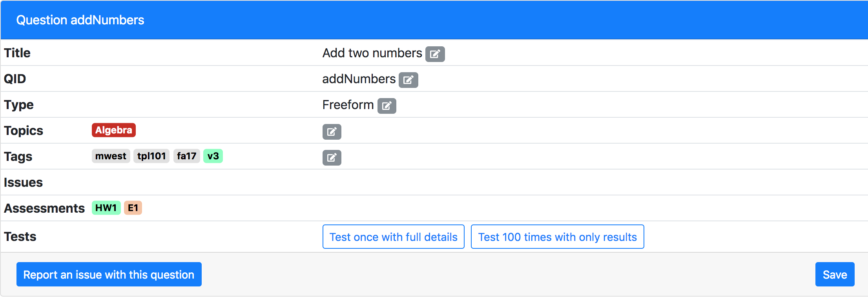Run Test 100 times with only results

click(x=557, y=237)
